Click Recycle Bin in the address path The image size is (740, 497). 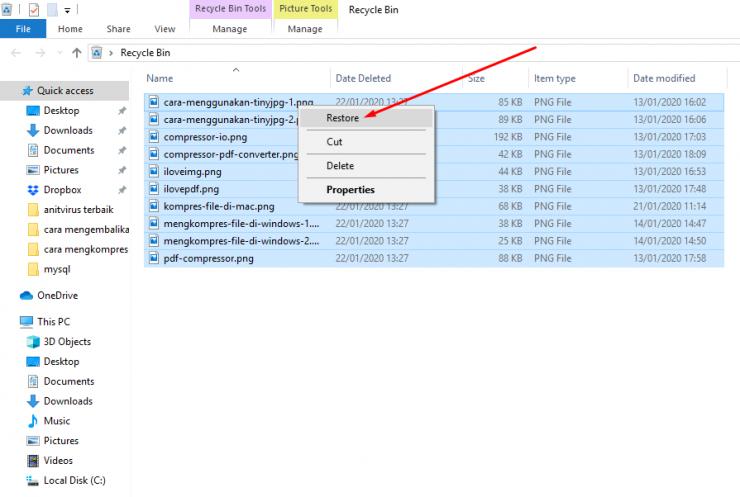[145, 52]
